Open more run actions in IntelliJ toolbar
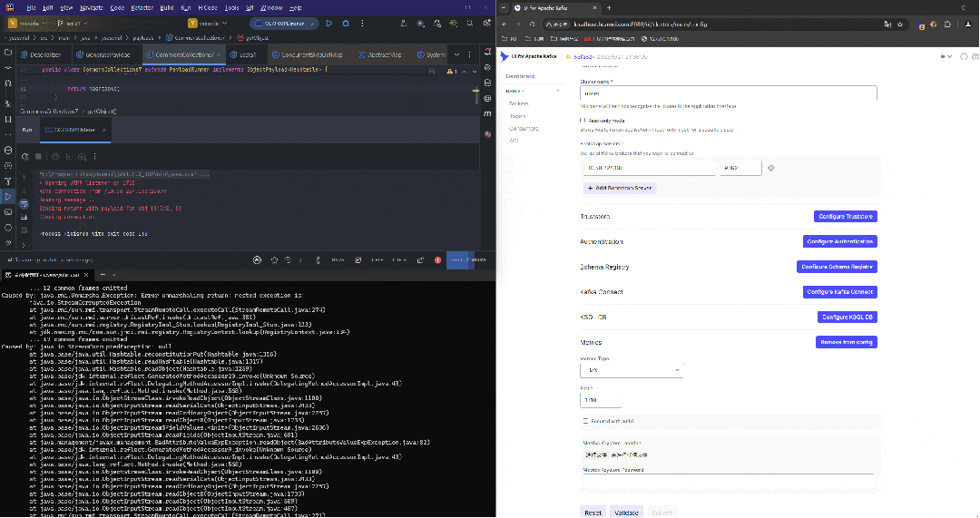Screen dimensions: 980x518 362,24
